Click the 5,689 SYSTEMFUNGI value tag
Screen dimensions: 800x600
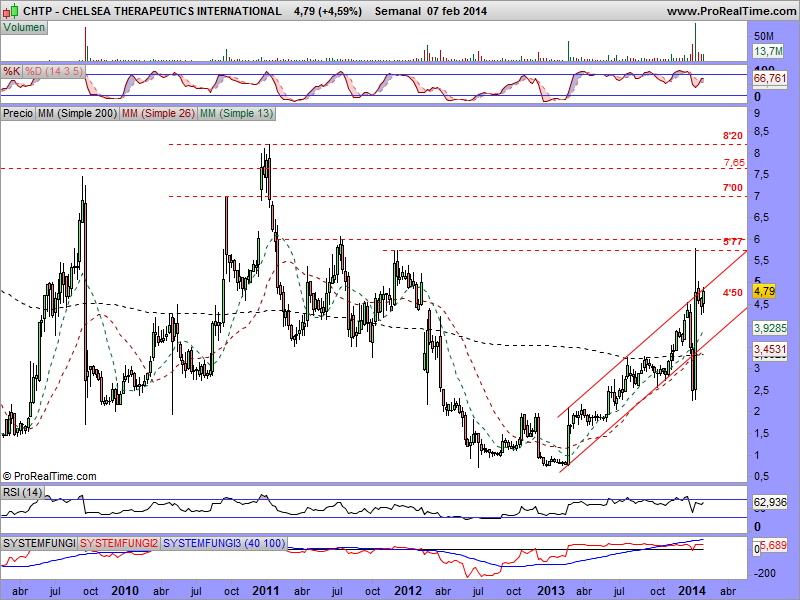pos(774,545)
